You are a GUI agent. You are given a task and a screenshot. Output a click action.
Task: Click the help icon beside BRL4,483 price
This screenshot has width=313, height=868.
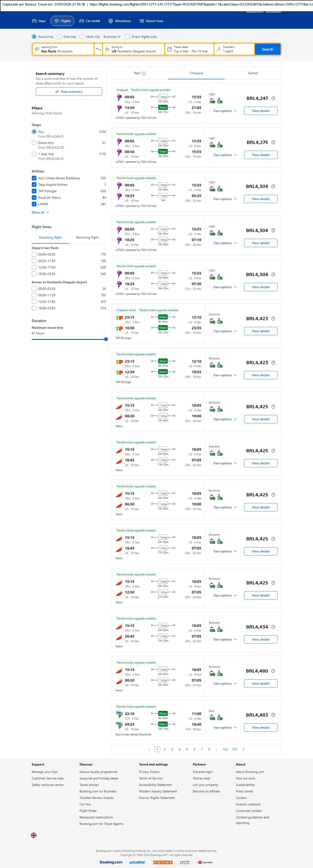pyautogui.click(x=273, y=715)
